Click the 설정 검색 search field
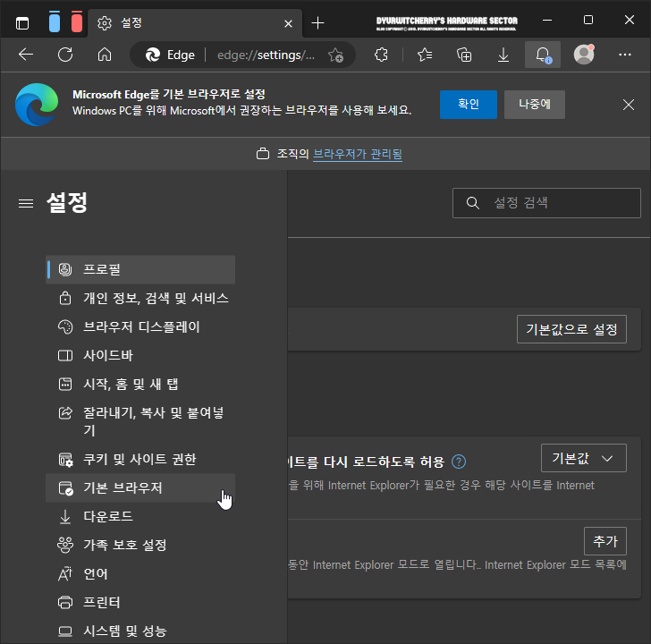The image size is (651, 644). 546,203
